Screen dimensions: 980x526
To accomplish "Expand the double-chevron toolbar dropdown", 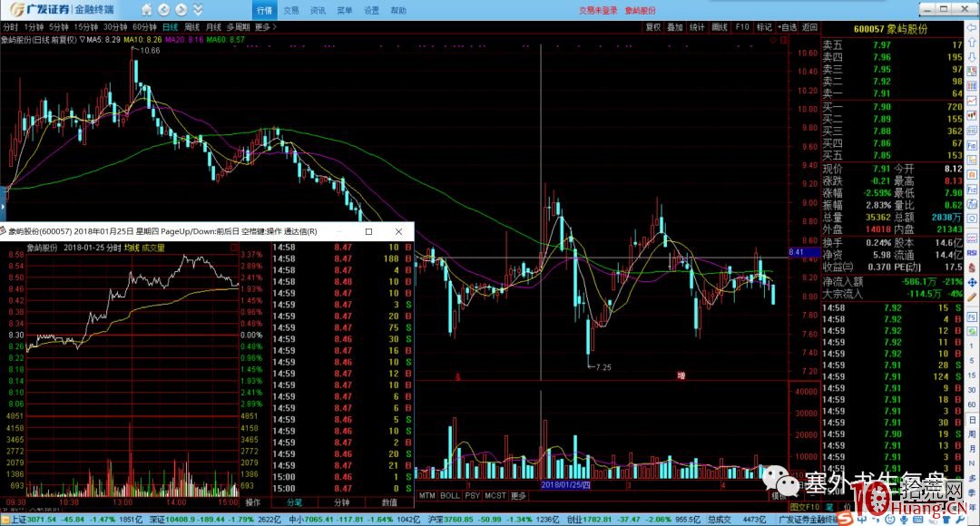I will coord(198,10).
